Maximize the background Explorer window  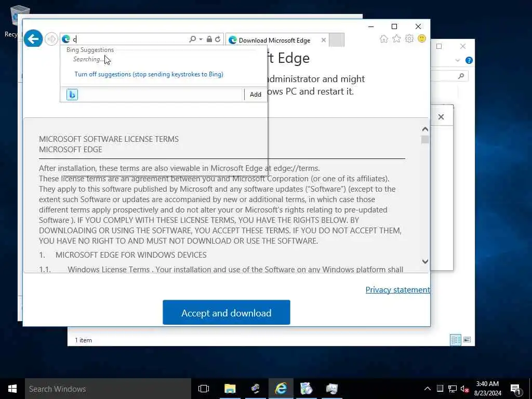click(x=439, y=46)
